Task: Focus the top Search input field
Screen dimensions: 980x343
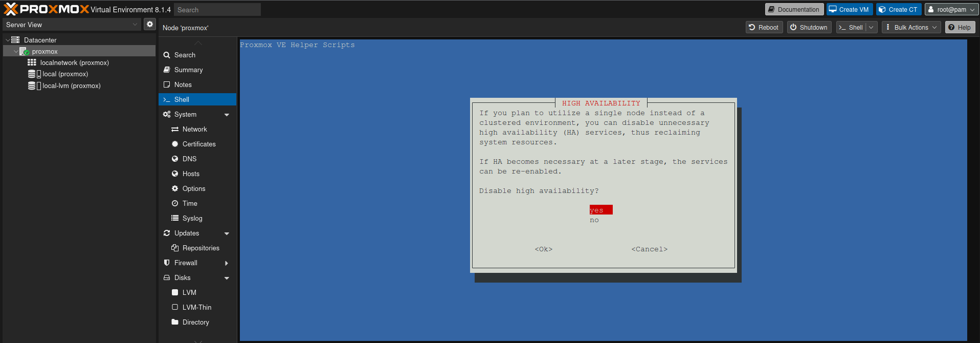Action: tap(217, 10)
